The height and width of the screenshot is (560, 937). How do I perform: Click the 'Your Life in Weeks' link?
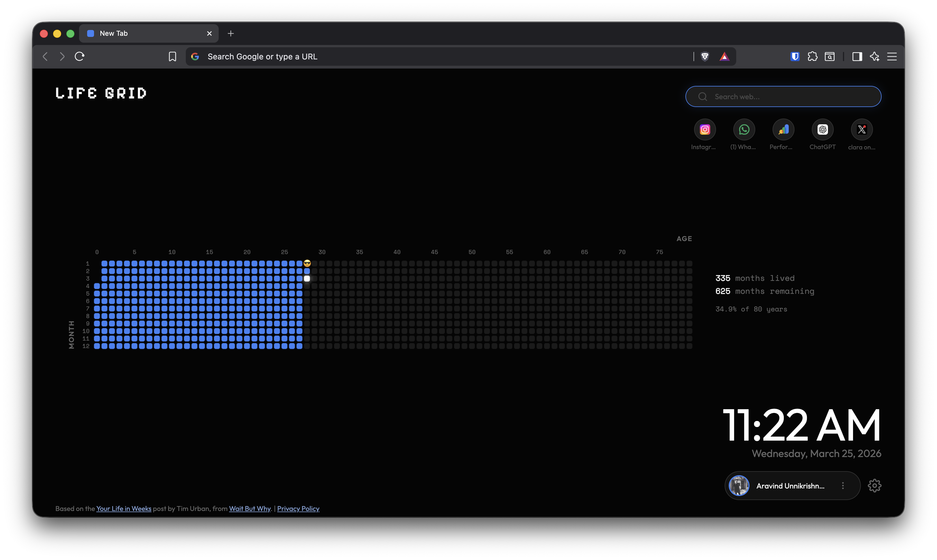coord(123,508)
